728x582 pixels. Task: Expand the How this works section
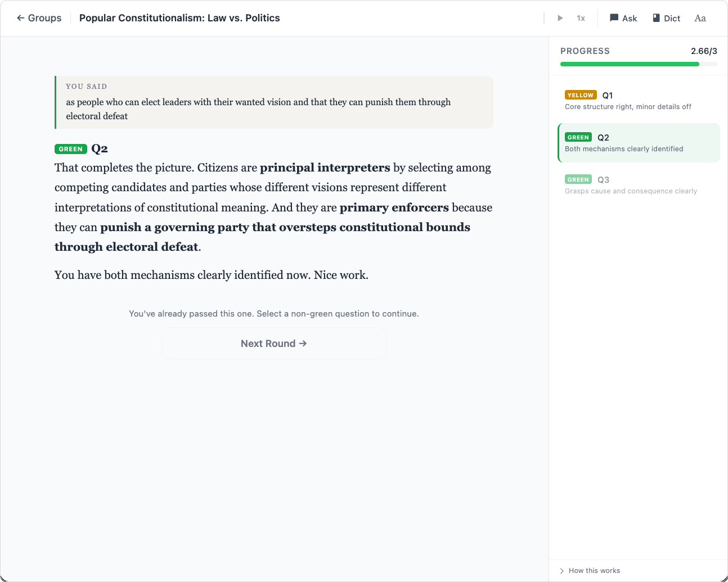594,571
